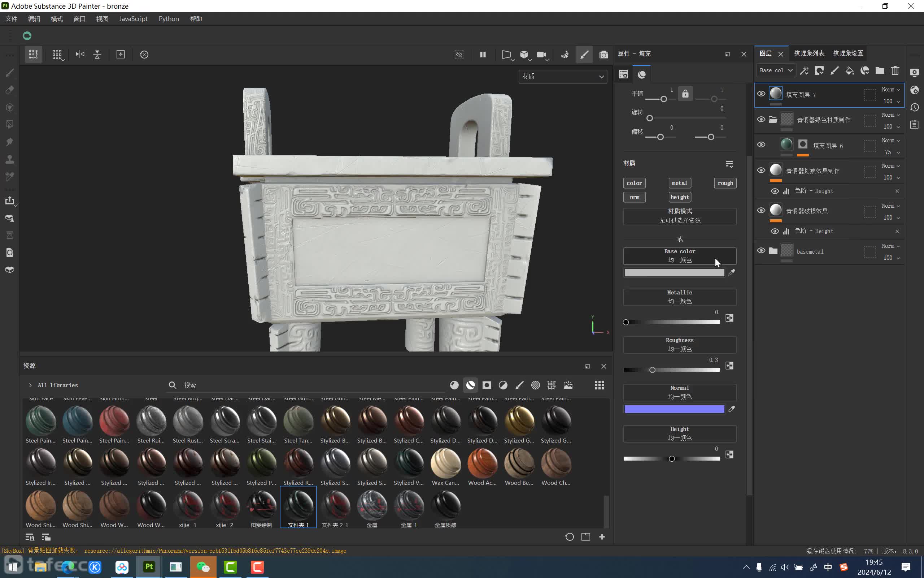This screenshot has height=578, width=924.
Task: Click the Roughness slider
Action: point(672,370)
